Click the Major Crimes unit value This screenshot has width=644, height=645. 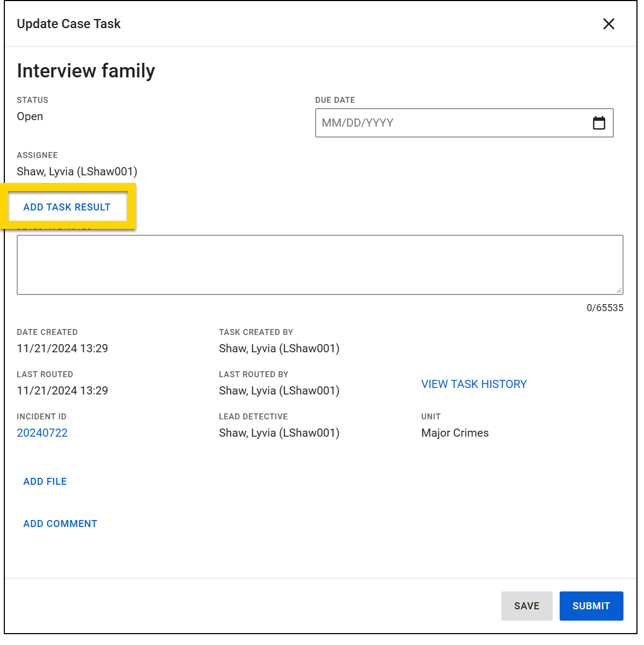click(x=455, y=433)
